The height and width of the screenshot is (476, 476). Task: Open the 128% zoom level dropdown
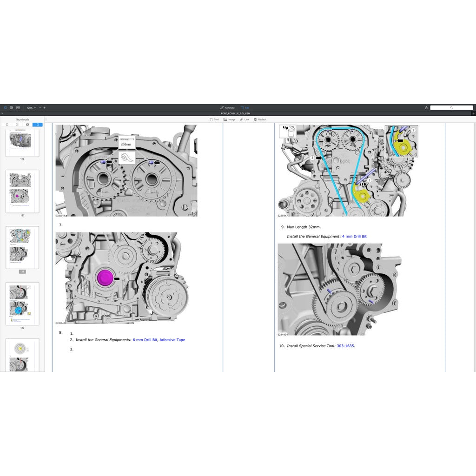pos(30,108)
